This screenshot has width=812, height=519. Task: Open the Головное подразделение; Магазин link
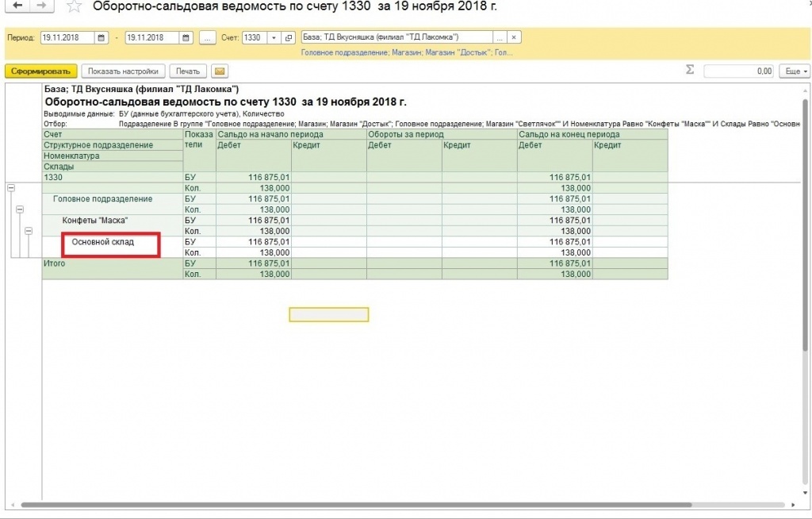click(x=407, y=52)
